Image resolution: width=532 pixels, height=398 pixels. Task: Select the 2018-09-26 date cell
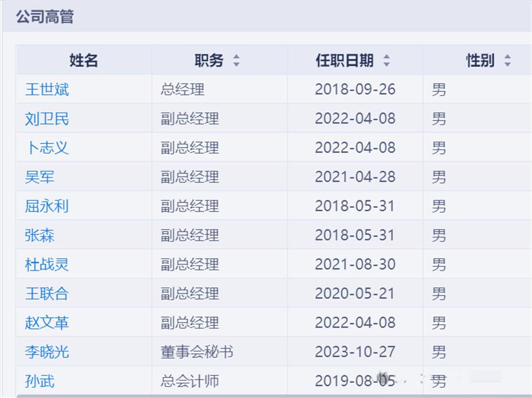point(355,90)
